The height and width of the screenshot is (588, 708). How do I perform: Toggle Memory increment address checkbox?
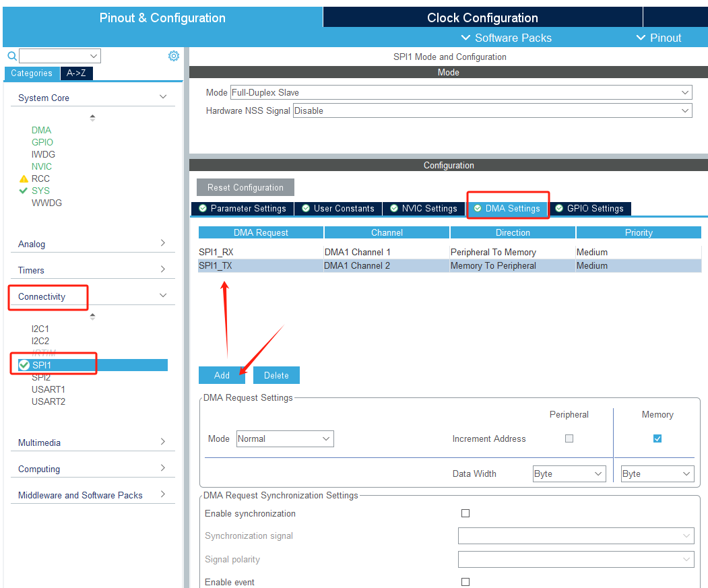[657, 438]
